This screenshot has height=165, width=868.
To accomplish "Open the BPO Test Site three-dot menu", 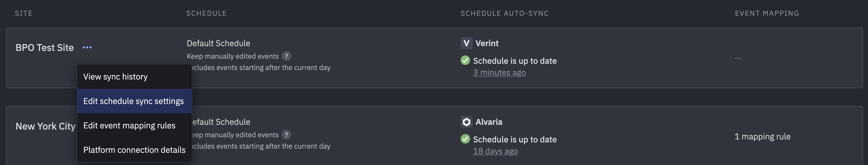I will click(87, 47).
